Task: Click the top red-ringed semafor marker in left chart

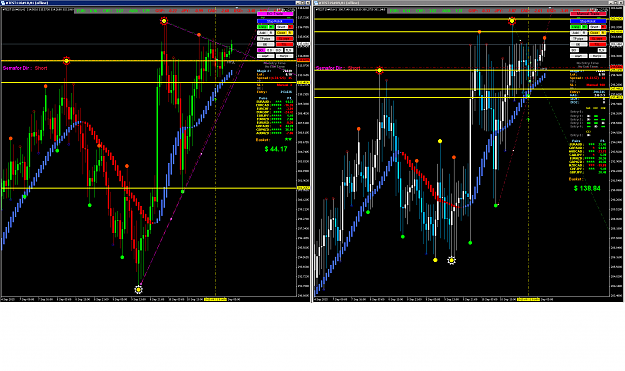Action: pos(164,21)
